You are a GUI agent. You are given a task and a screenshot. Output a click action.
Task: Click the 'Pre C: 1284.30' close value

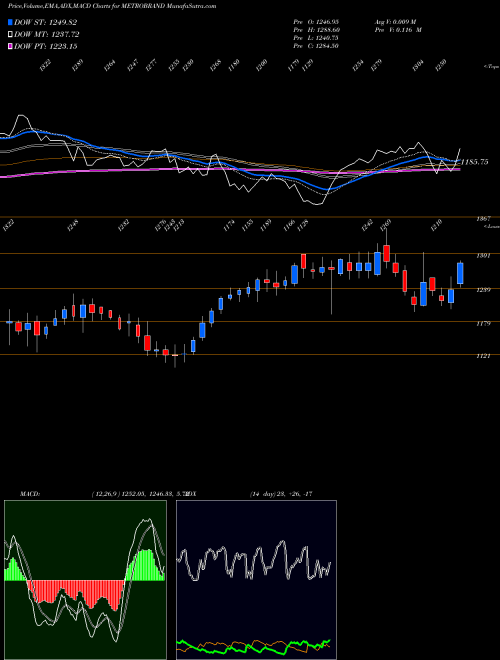(x=316, y=46)
